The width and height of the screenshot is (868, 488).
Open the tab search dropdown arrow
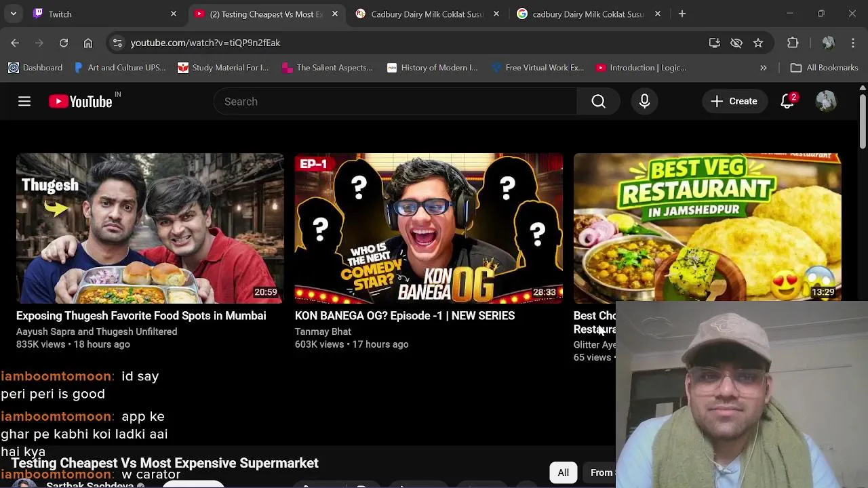[14, 14]
